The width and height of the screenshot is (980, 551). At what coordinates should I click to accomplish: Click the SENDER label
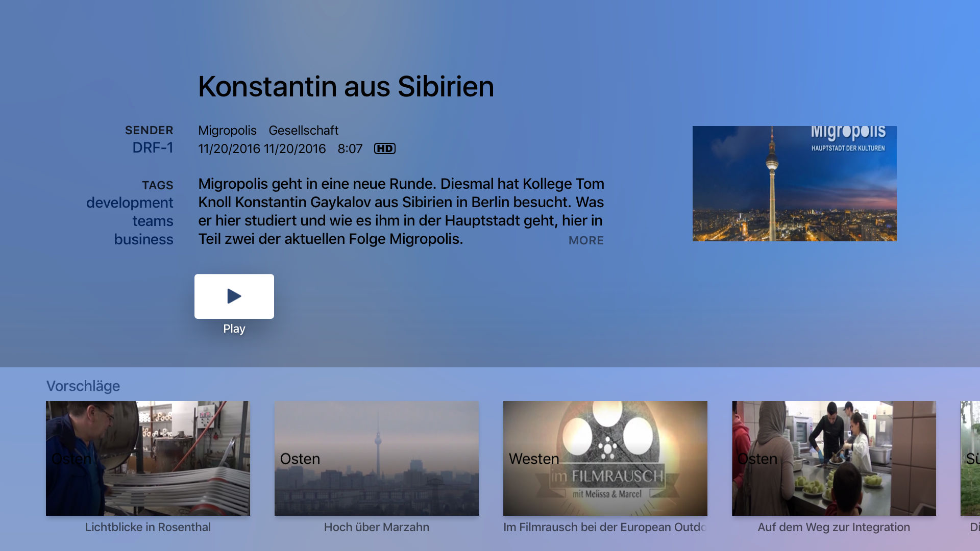(149, 130)
